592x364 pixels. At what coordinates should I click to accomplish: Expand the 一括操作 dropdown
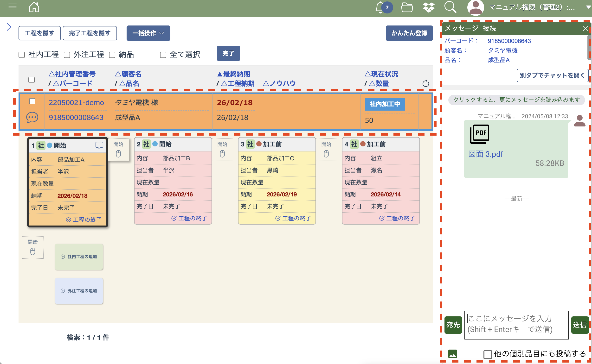point(148,33)
